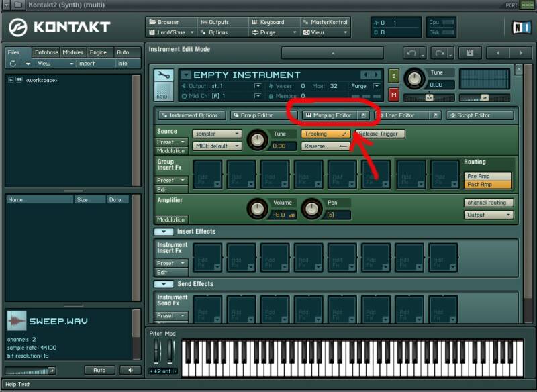Open the sampler source mode dropdown

pyautogui.click(x=217, y=134)
